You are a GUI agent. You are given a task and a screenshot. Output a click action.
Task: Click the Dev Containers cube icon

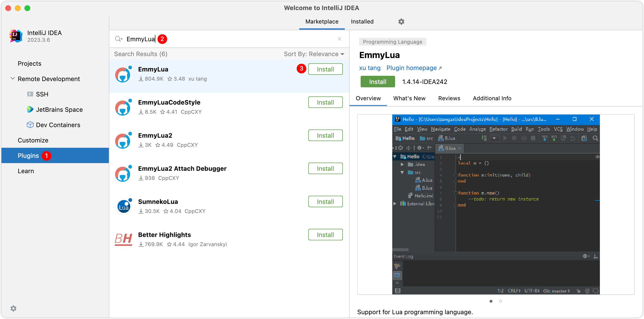coord(30,125)
